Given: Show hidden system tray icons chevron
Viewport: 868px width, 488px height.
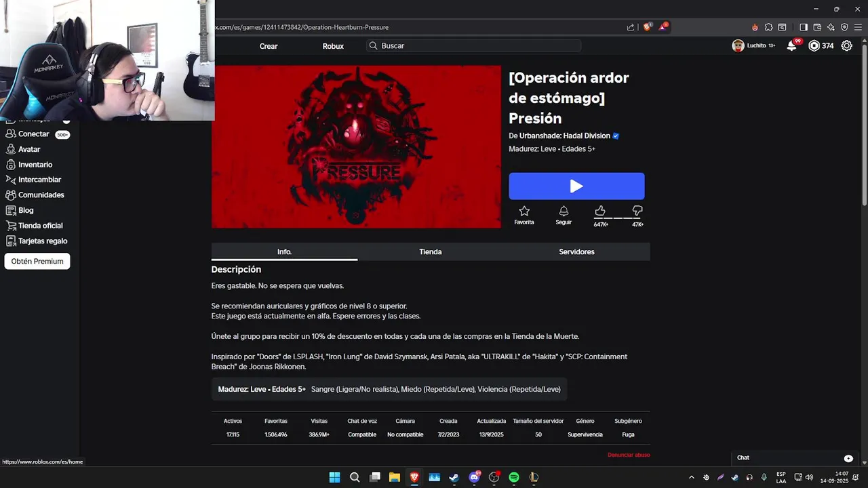Looking at the screenshot, I should tap(692, 477).
